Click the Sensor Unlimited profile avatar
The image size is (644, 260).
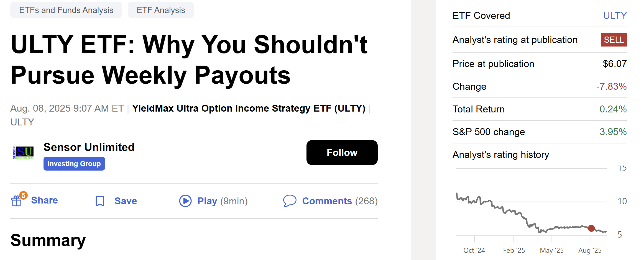[24, 153]
